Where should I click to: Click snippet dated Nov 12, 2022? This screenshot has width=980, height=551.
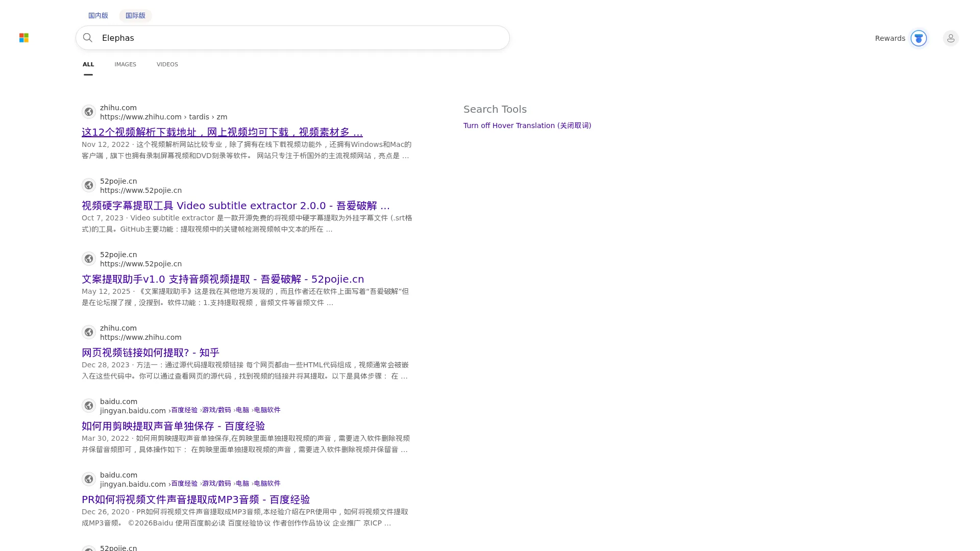point(247,150)
